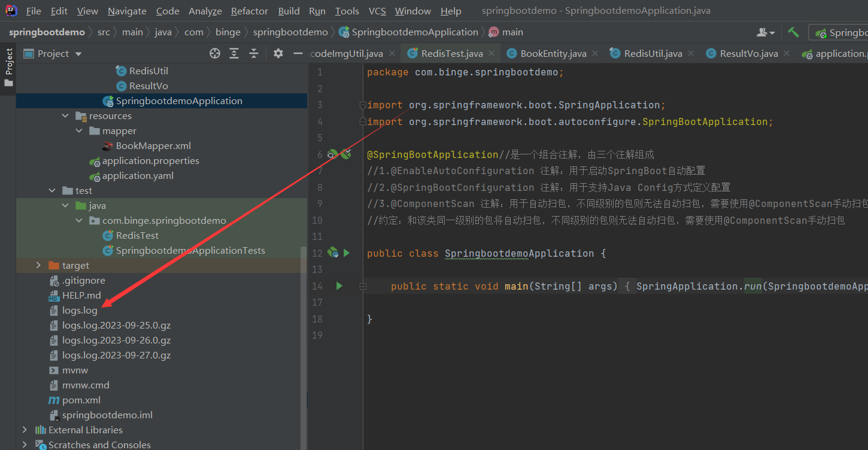Image resolution: width=868 pixels, height=450 pixels.
Task: Click the springbootdemo root breadcrumb
Action: tap(47, 32)
